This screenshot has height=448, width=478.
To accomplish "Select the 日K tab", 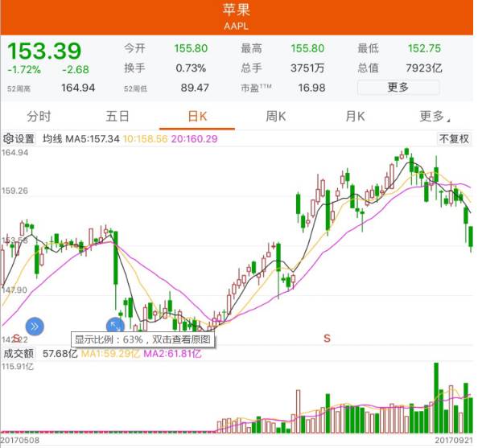I will click(x=197, y=117).
